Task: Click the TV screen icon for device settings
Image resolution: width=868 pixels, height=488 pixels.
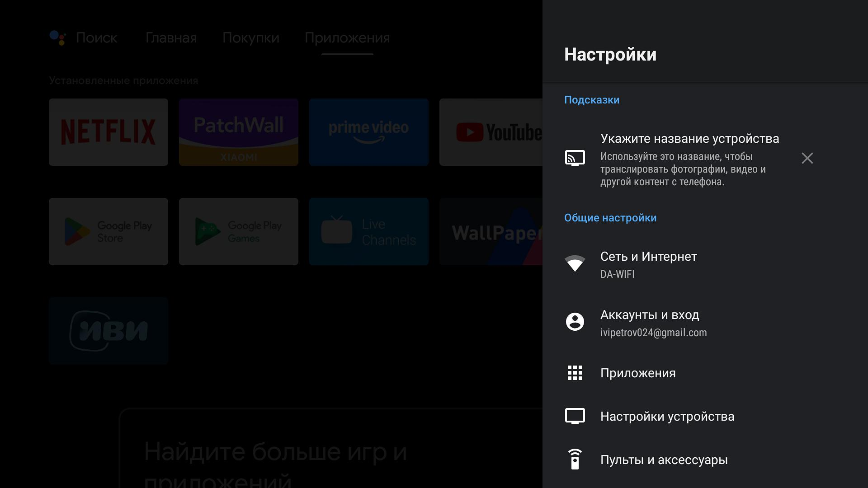Action: pyautogui.click(x=575, y=416)
